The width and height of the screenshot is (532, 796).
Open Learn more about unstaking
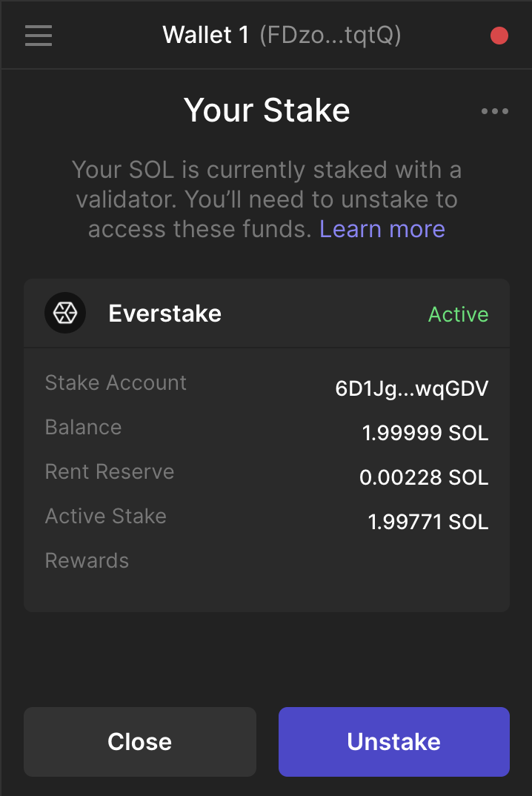click(x=382, y=229)
